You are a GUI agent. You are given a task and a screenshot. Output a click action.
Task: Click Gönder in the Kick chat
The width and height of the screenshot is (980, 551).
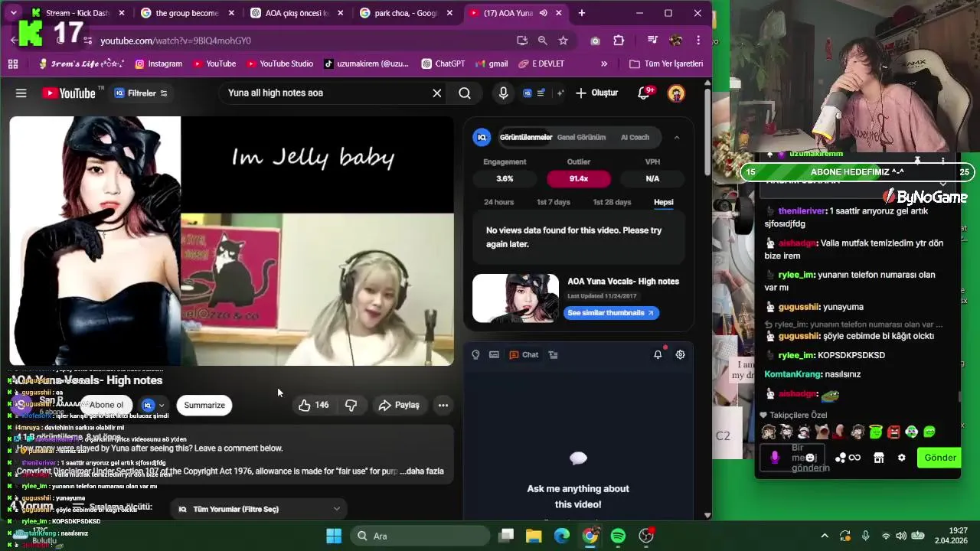(x=939, y=458)
